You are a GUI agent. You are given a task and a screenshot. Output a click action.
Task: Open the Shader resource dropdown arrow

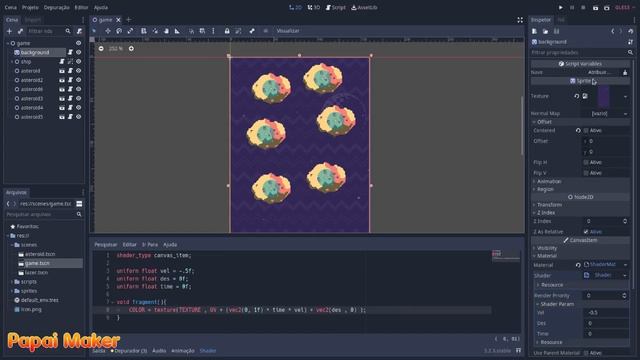tap(625, 276)
